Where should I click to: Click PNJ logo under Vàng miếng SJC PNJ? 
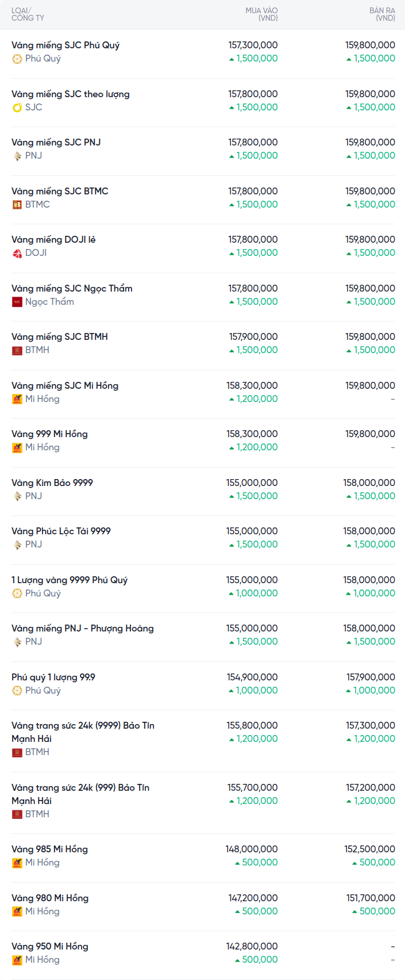click(x=17, y=156)
